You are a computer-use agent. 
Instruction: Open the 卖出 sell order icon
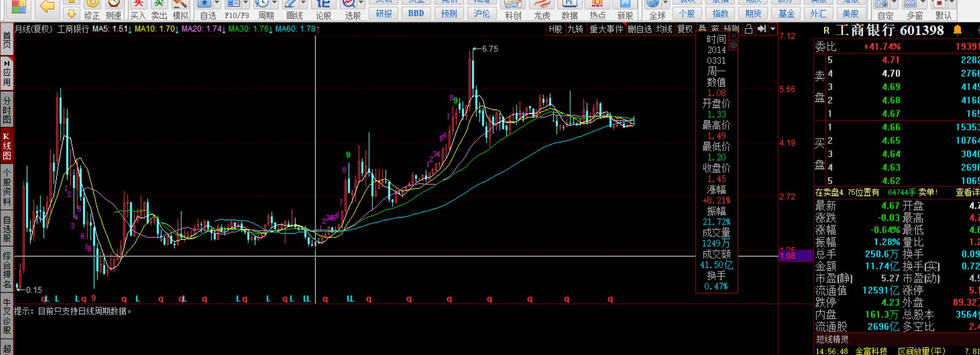point(159,10)
